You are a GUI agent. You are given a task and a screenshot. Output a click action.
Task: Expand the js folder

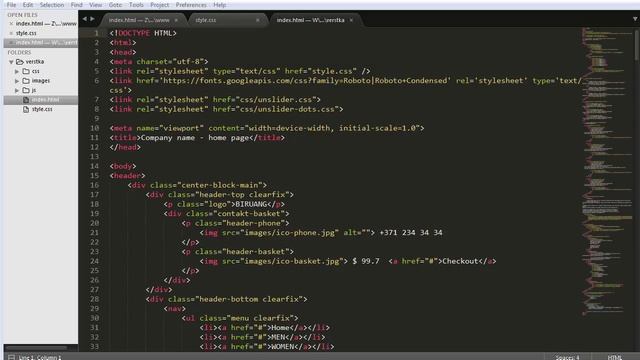click(x=17, y=90)
